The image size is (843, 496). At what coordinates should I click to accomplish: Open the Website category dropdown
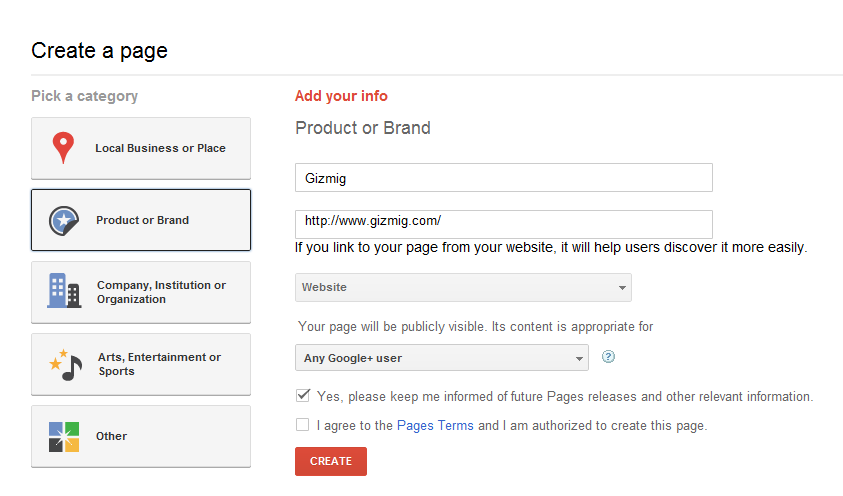pyautogui.click(x=463, y=287)
